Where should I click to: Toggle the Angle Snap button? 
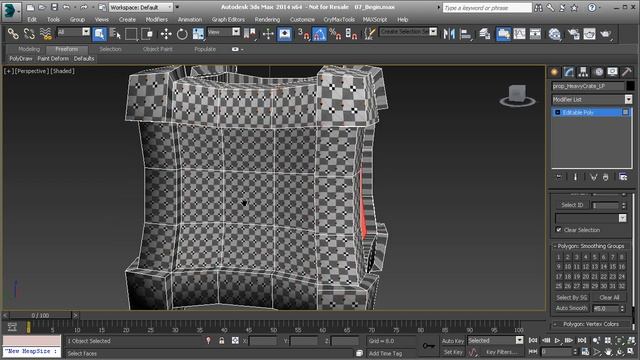pyautogui.click(x=319, y=34)
